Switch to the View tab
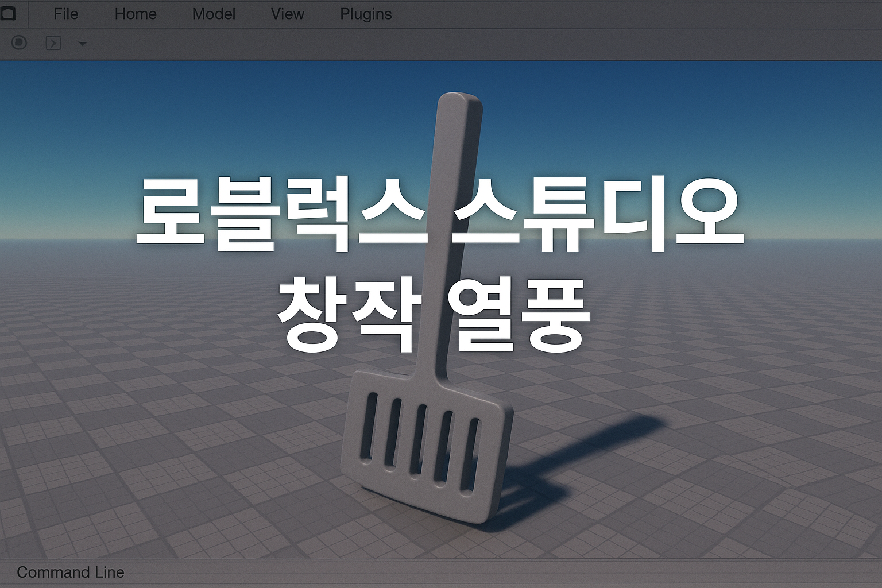882x588 pixels. (x=287, y=14)
